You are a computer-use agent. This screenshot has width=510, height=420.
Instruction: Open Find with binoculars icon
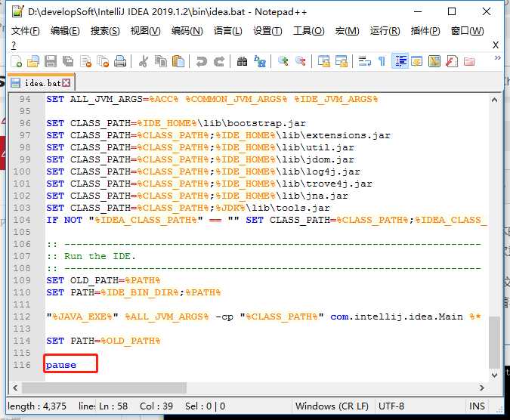pos(242,61)
